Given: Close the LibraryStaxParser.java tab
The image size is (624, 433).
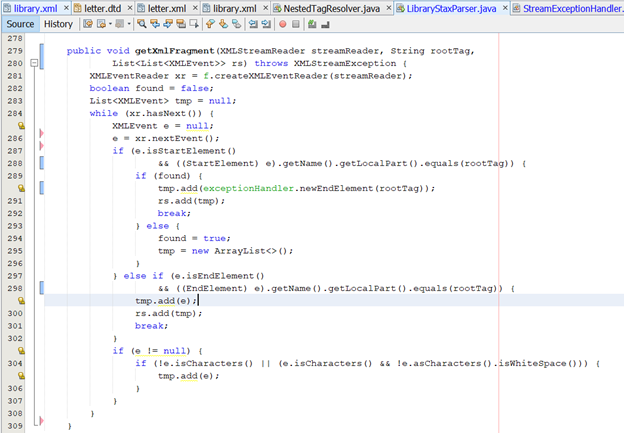Looking at the screenshot, I should point(505,8).
